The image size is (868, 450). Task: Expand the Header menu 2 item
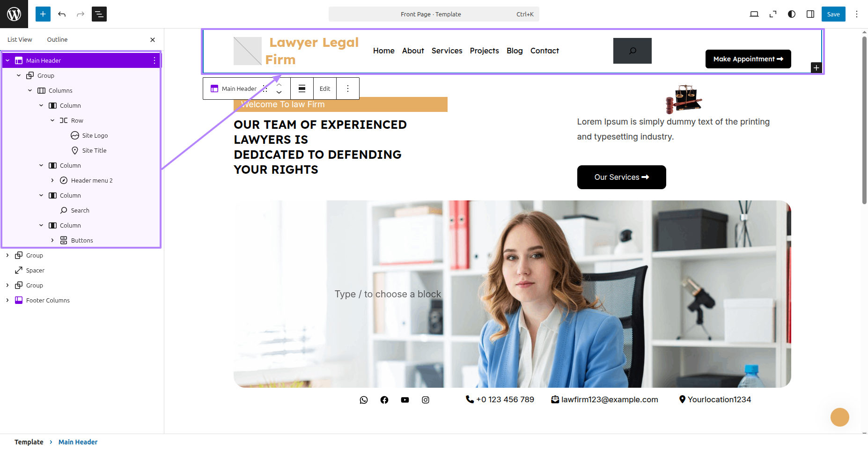coord(52,180)
